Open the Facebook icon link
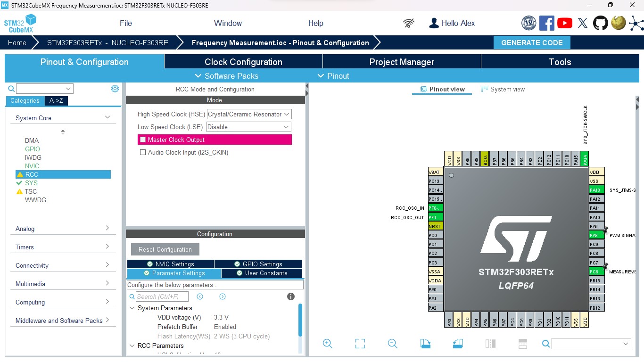The width and height of the screenshot is (644, 362). [547, 23]
